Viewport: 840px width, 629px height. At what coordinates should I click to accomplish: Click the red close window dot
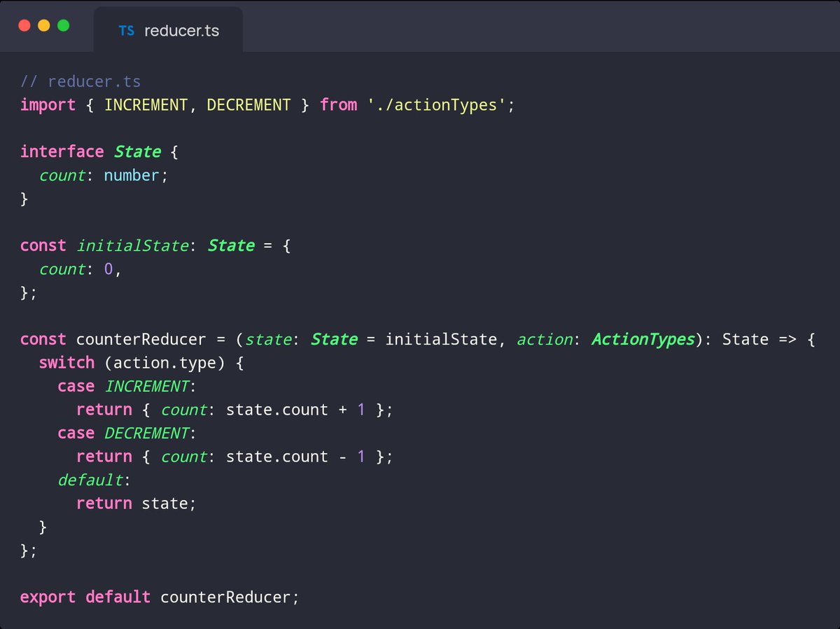[24, 26]
